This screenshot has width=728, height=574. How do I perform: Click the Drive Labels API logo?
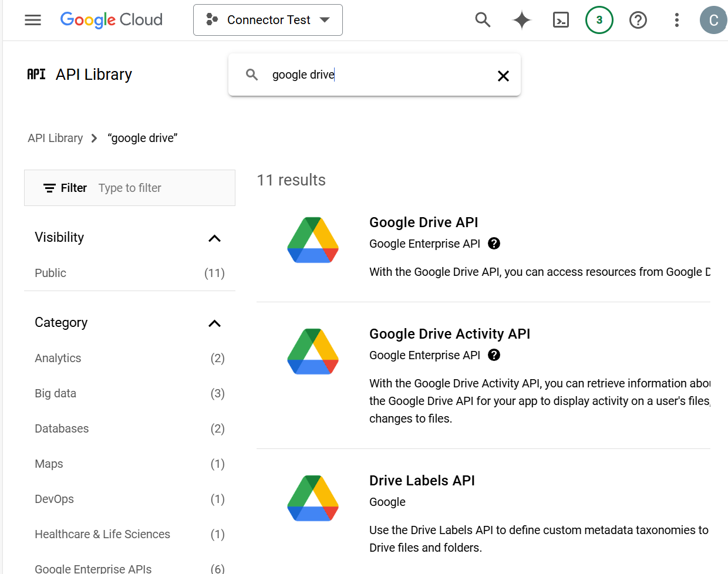(x=313, y=498)
